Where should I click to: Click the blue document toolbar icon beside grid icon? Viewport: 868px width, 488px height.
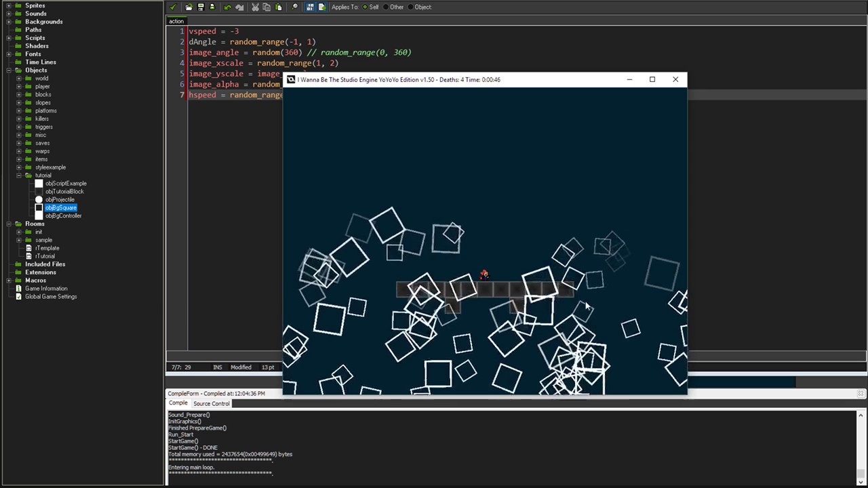pos(321,7)
